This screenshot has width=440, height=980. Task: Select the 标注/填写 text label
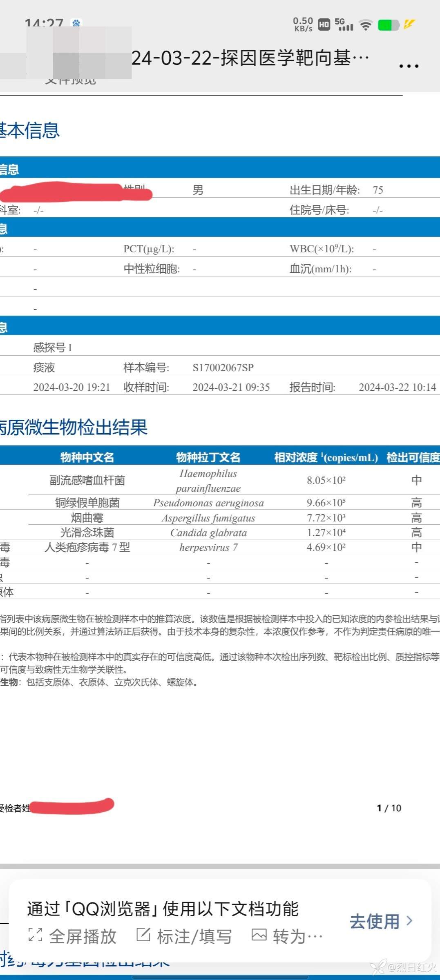(x=194, y=936)
